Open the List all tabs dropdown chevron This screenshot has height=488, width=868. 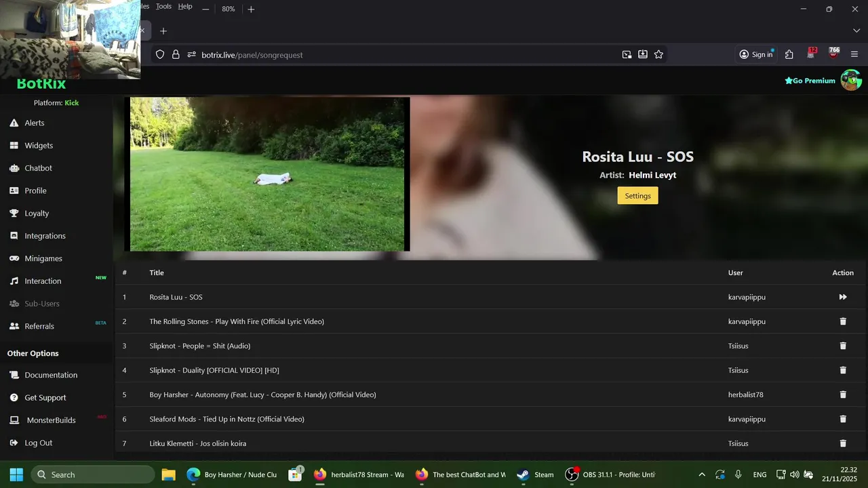pos(856,30)
